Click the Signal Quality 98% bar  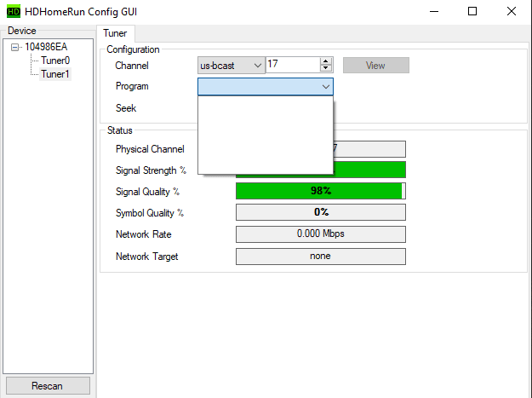pyautogui.click(x=321, y=191)
